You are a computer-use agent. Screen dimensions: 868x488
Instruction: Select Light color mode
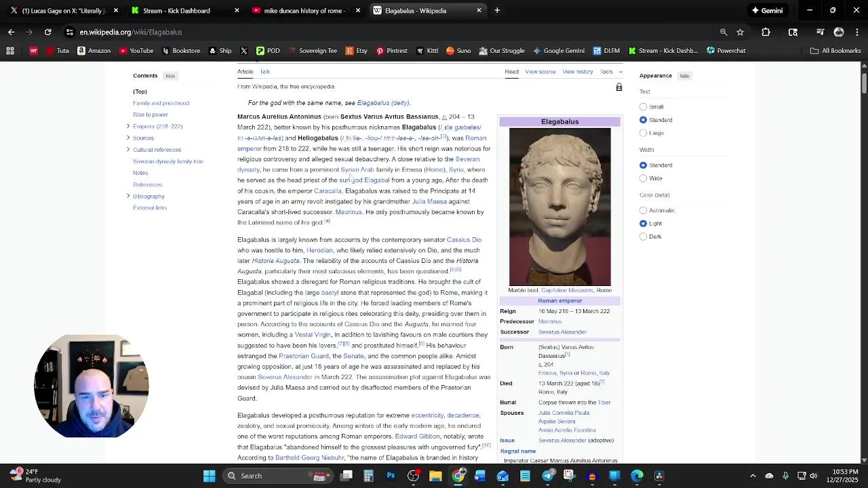click(x=643, y=224)
